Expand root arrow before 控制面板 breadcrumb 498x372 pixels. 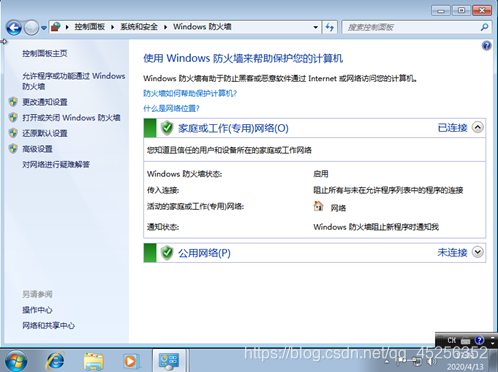tap(67, 27)
